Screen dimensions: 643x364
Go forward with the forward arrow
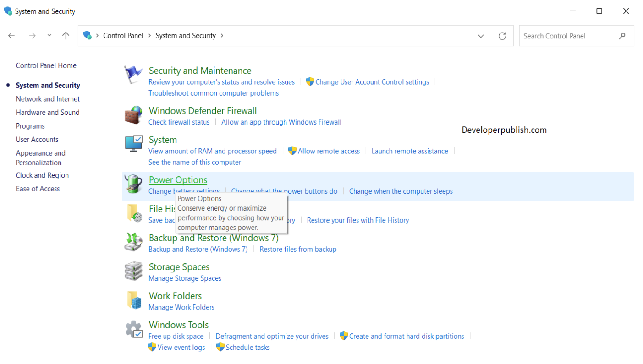[x=32, y=36]
